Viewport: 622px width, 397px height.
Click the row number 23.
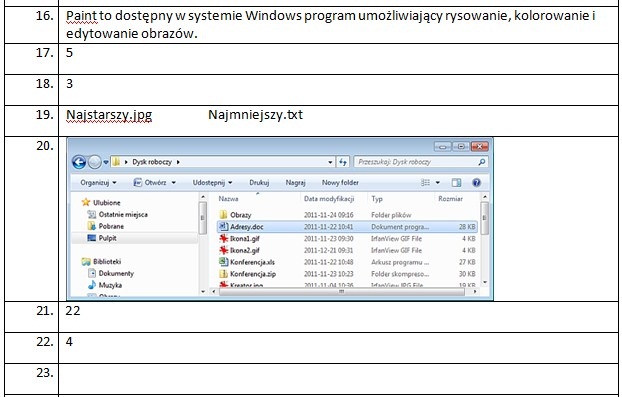45,373
